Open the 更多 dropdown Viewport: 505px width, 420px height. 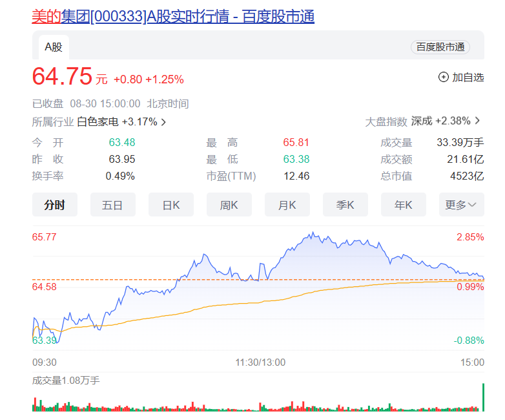click(462, 205)
